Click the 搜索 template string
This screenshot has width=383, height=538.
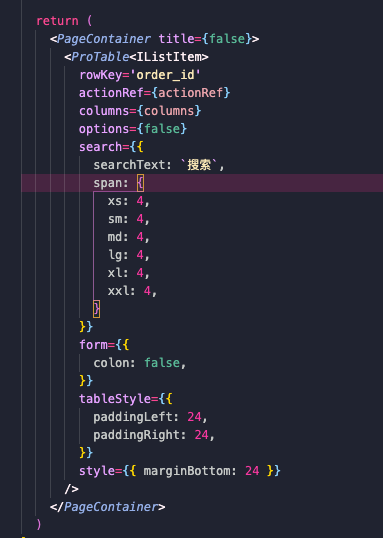point(199,165)
